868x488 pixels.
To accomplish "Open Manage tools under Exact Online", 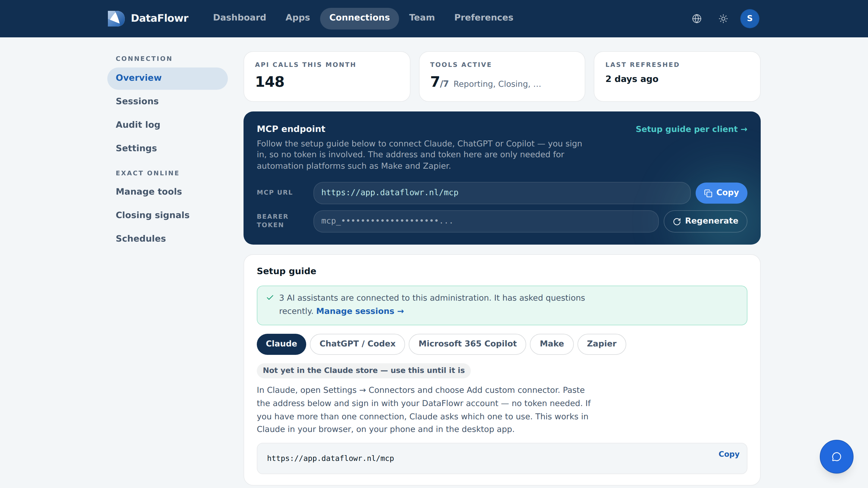I will point(168,192).
